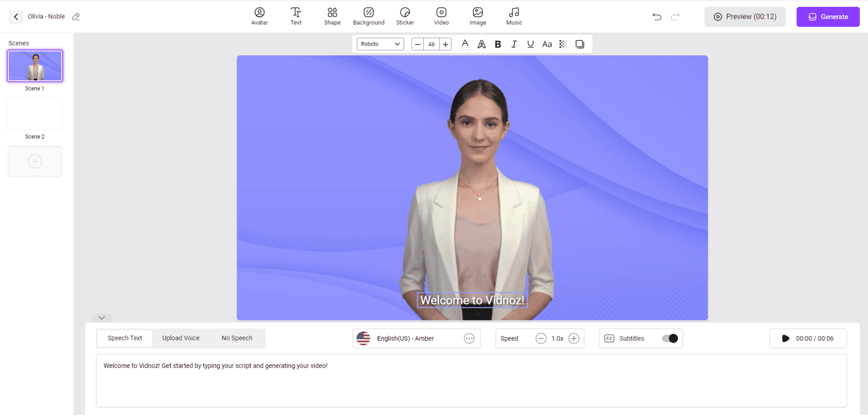Toggle bold formatting for subtitle text
Viewport: 868px width, 417px height.
click(x=498, y=44)
